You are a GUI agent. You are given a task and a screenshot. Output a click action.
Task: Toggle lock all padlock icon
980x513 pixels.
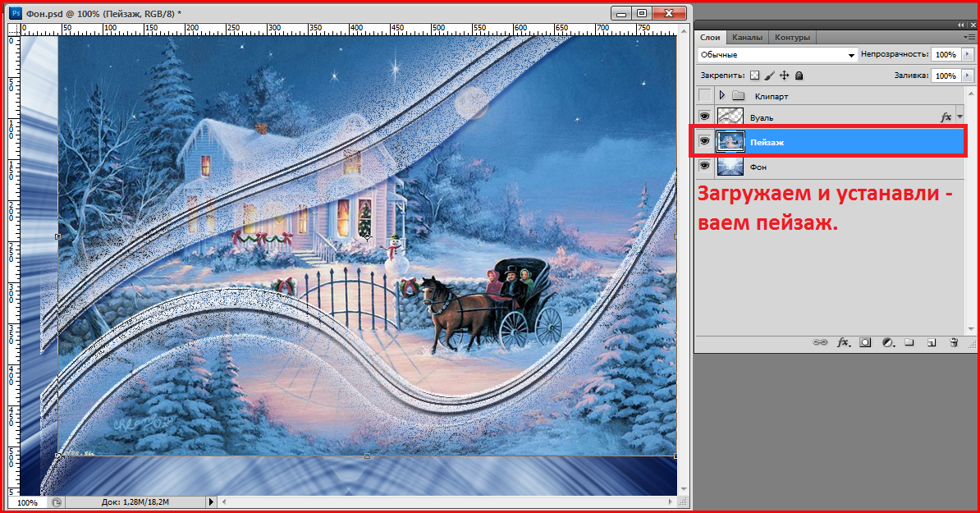click(799, 76)
